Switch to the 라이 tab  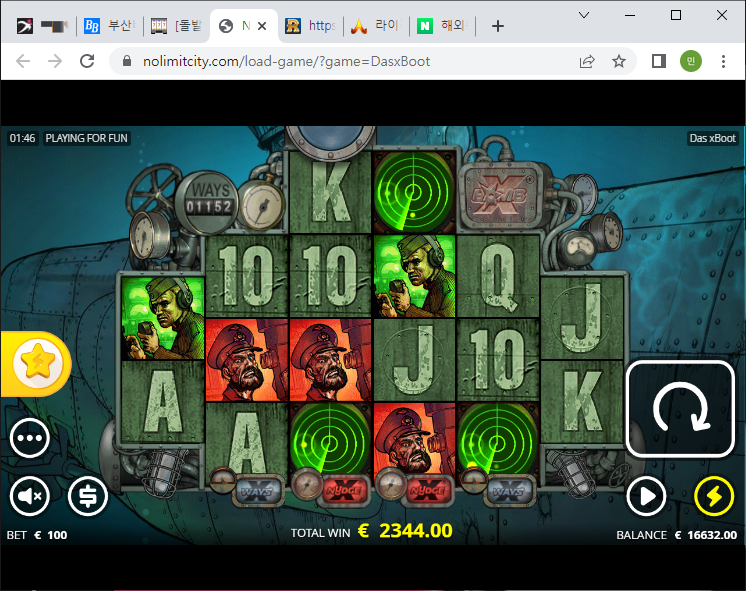point(376,26)
